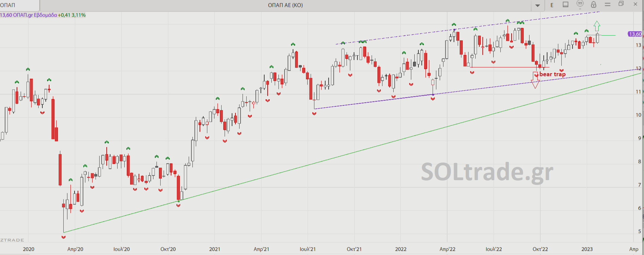Viewport: 644px width, 255px height.
Task: Select the red down-arrow below bear trap
Action: (x=535, y=80)
